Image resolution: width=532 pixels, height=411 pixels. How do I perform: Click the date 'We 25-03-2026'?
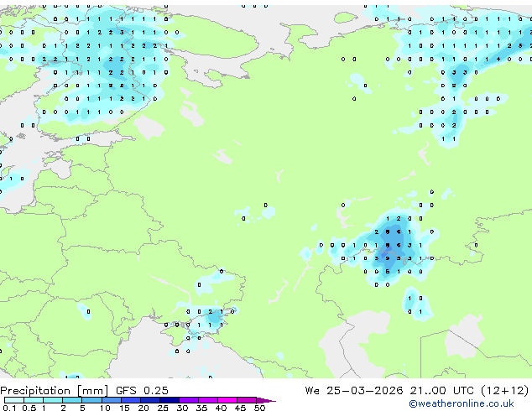pyautogui.click(x=354, y=391)
